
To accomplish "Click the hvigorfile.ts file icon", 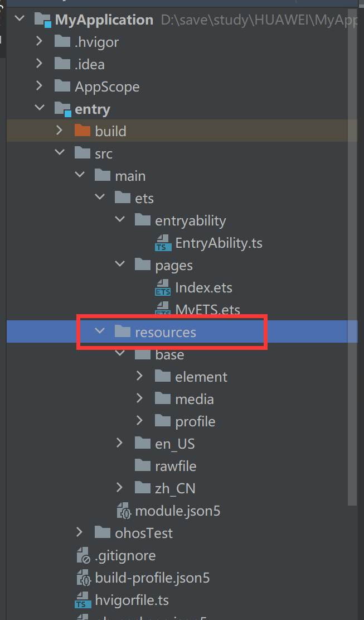I will (83, 600).
